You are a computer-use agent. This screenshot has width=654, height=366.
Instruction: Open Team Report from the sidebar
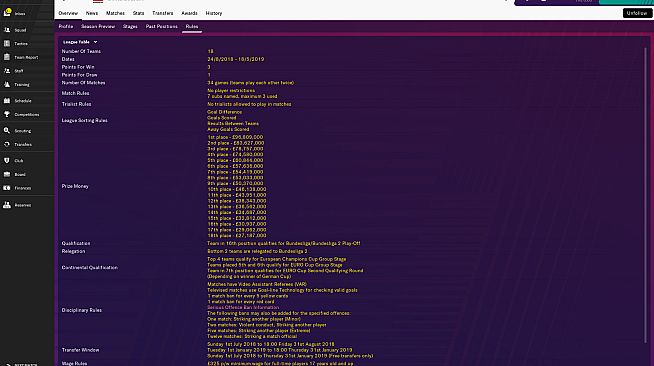(x=27, y=57)
